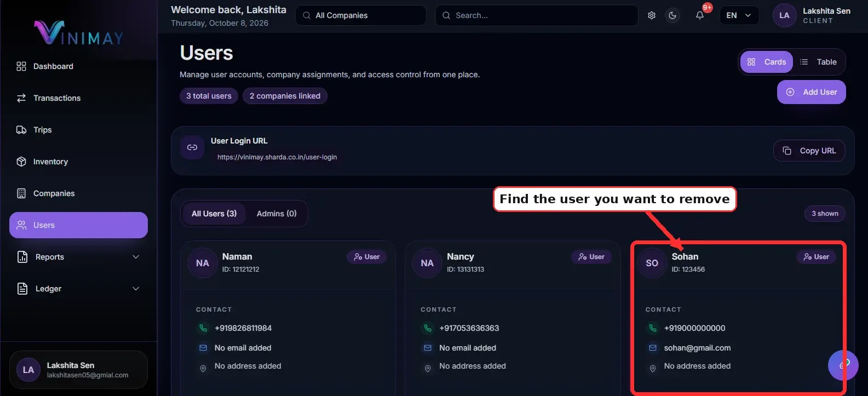
Task: Switch to Table view
Action: click(819, 62)
